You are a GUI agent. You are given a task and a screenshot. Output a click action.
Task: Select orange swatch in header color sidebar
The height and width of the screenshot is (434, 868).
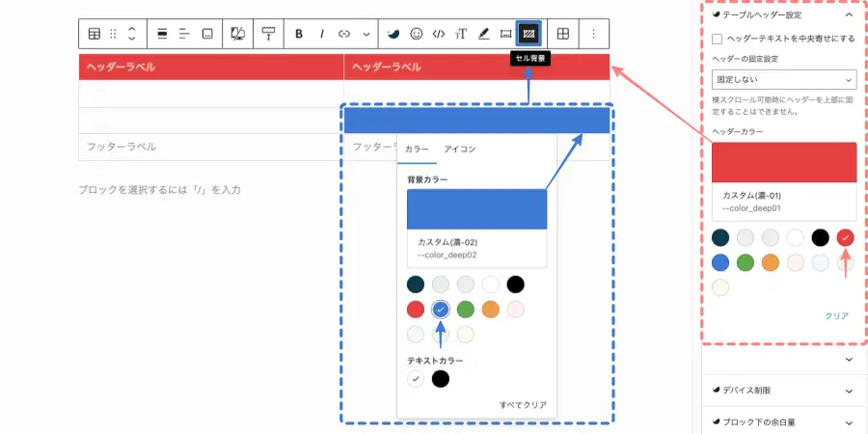771,262
